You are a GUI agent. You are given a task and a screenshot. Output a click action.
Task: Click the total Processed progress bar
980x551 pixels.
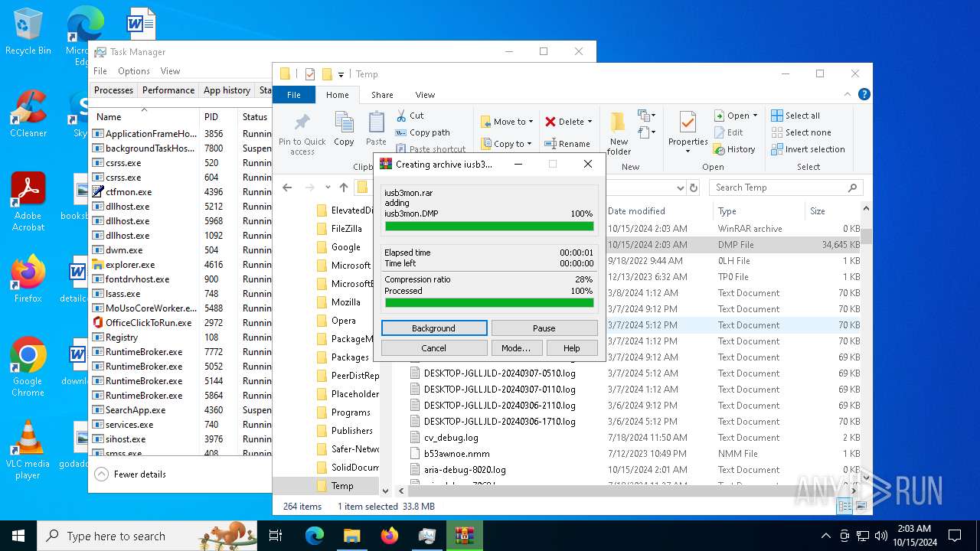489,302
